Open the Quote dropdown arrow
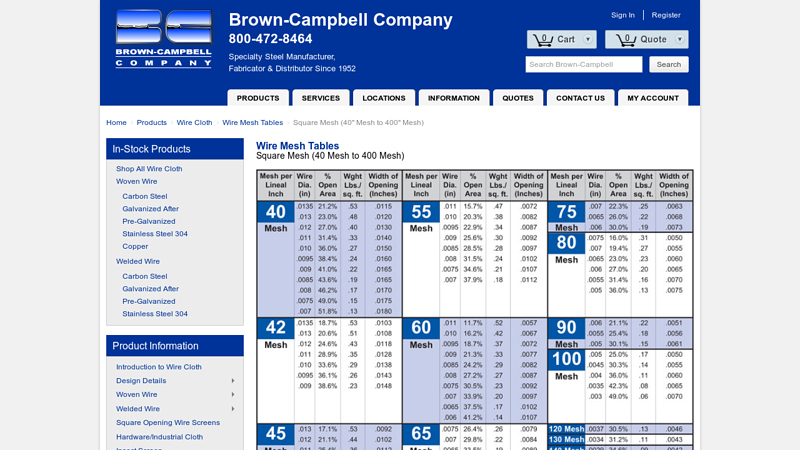The height and width of the screenshot is (450, 800). 679,40
